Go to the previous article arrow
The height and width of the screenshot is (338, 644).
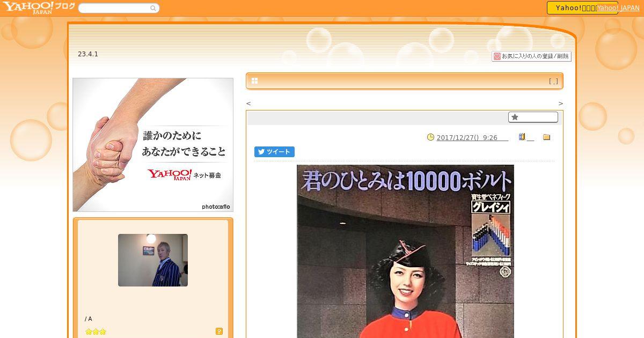[248, 104]
